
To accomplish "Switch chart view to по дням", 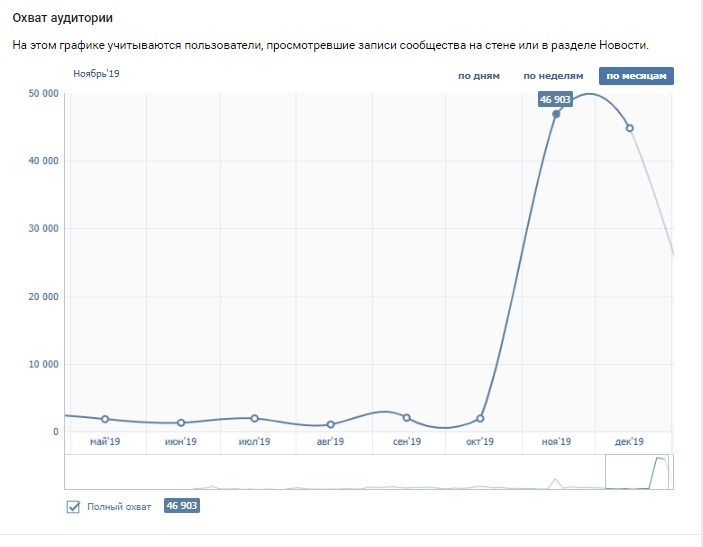I will coord(478,76).
